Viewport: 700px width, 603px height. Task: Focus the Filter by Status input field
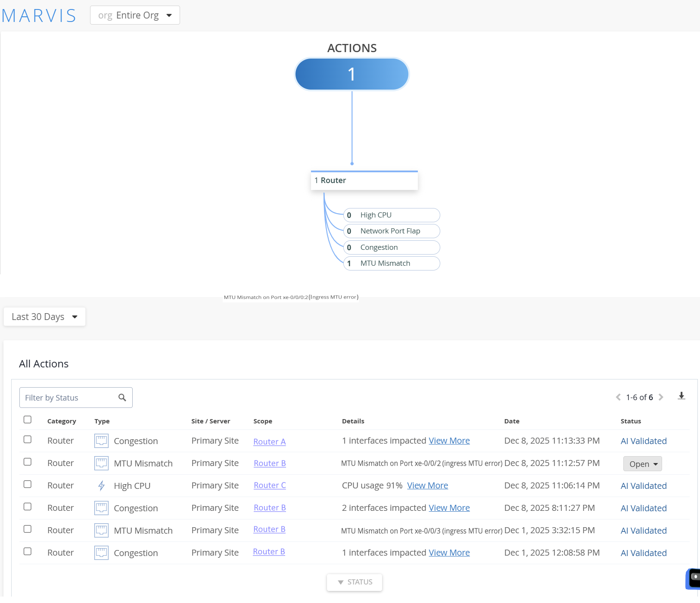pos(69,398)
